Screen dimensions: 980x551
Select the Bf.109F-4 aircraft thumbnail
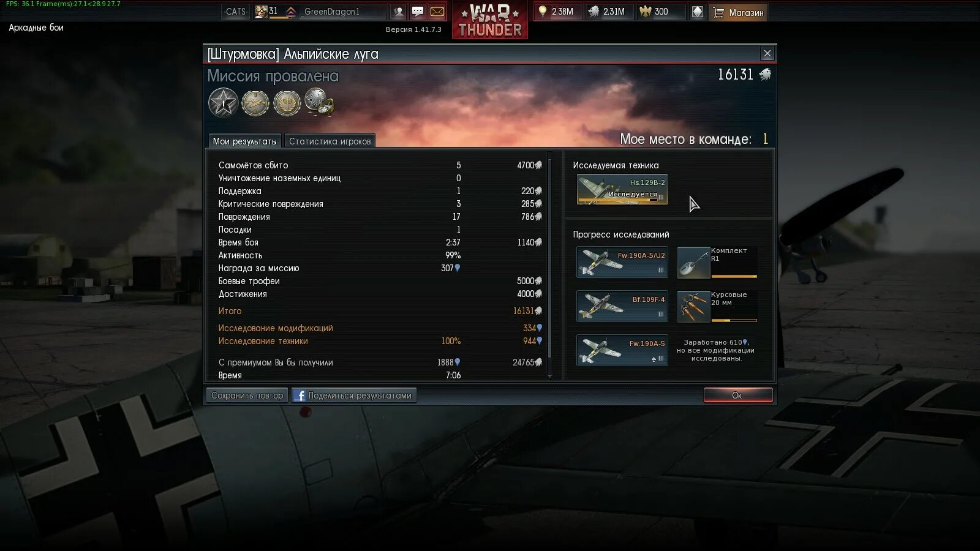(x=622, y=306)
